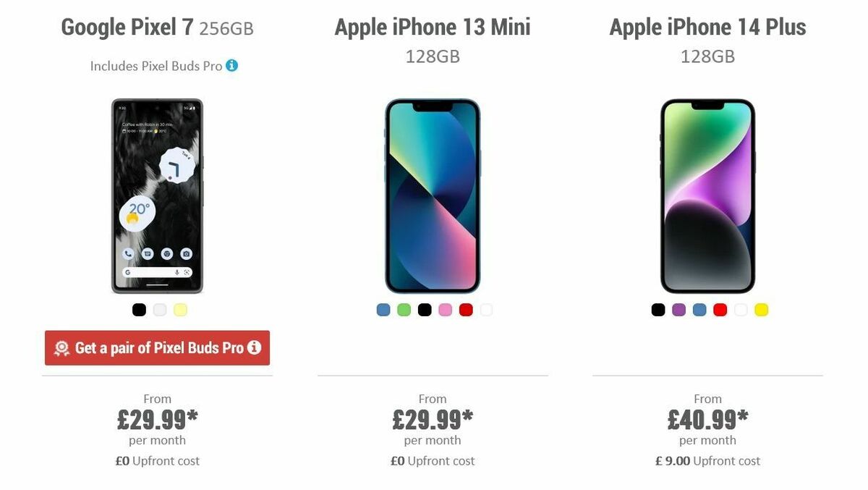Open the Apple iPhone 14 Plus product title
Image resolution: width=868 pixels, height=490 pixels.
tap(707, 27)
